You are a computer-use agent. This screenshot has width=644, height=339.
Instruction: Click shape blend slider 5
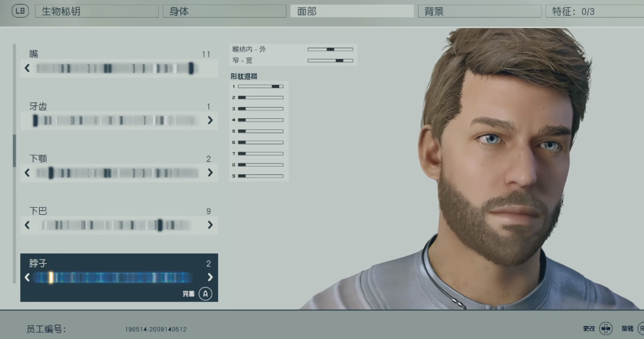[x=261, y=131]
